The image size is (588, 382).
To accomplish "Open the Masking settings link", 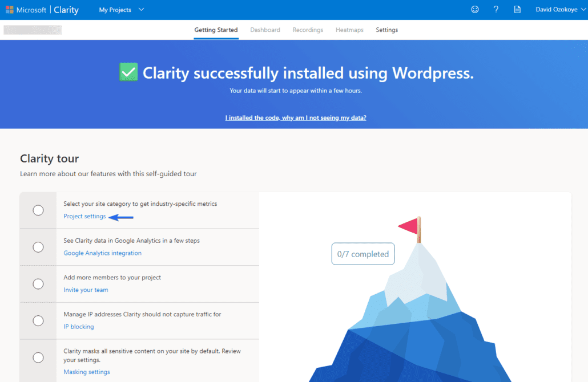I will pyautogui.click(x=87, y=372).
